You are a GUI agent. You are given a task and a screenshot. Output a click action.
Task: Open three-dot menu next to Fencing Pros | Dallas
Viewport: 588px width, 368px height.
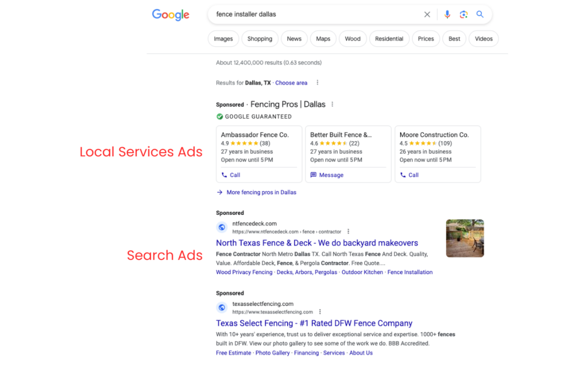[x=333, y=104]
